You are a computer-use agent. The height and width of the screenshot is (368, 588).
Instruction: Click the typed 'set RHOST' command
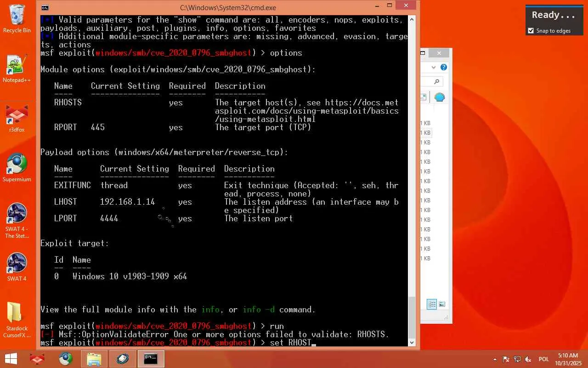[291, 343]
